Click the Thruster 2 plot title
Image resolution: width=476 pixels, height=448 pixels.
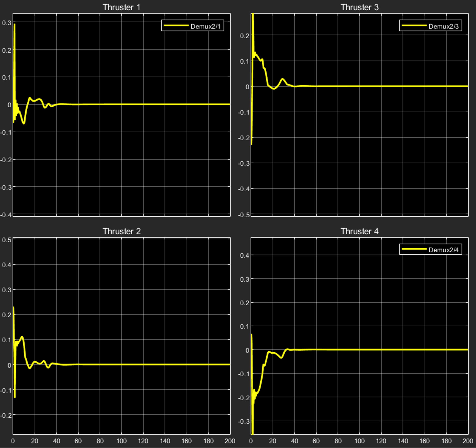pos(121,231)
